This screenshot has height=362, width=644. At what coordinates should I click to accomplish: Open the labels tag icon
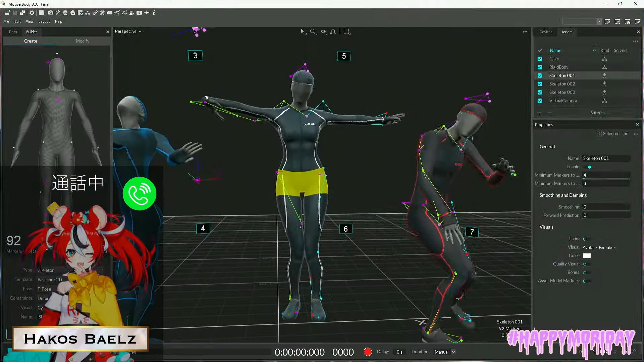coord(110,13)
